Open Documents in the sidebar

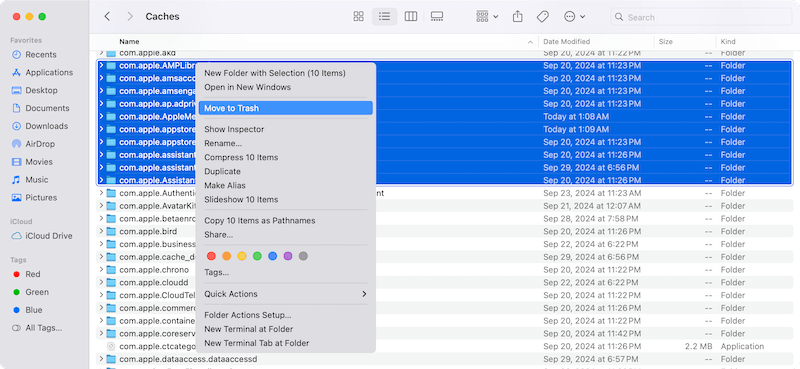pos(40,108)
